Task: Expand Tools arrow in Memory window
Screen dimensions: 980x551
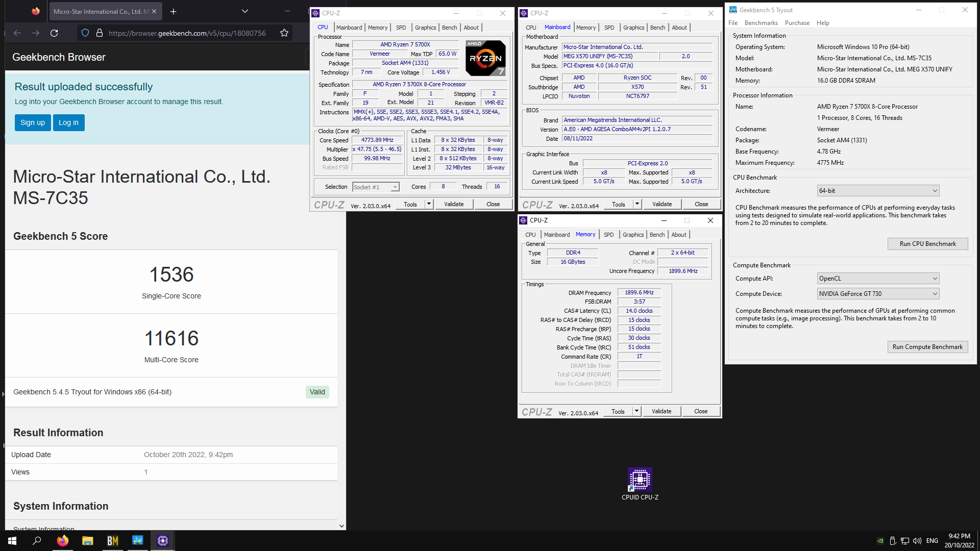Action: 636,411
